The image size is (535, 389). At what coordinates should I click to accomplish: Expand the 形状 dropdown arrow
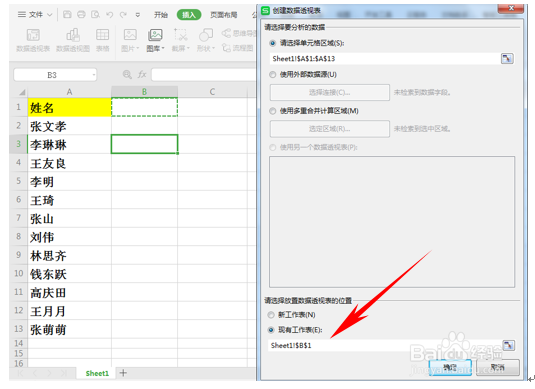[213, 48]
